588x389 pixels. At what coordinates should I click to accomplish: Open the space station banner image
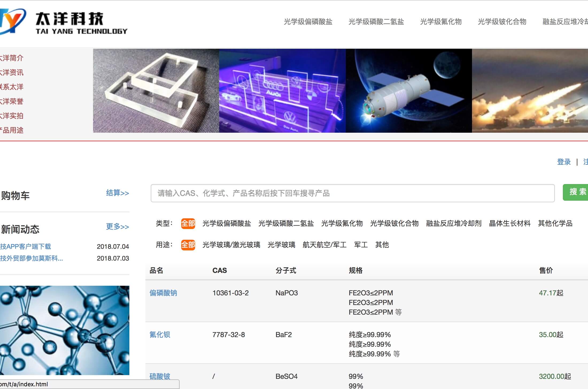click(409, 91)
